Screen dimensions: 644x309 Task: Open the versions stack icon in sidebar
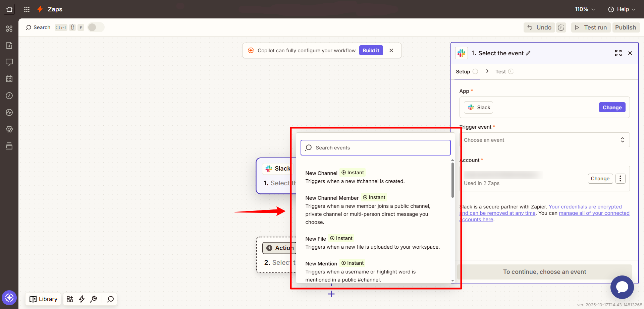click(x=9, y=146)
